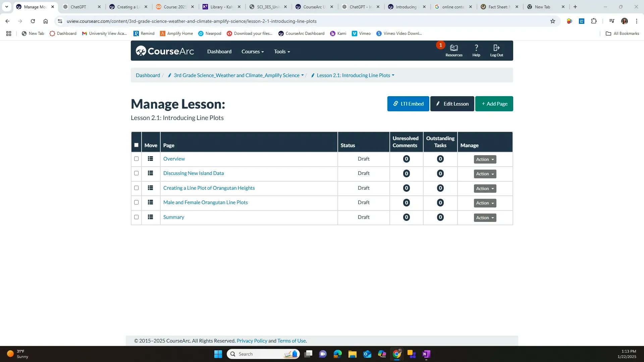Open OneNote from the taskbar
This screenshot has width=644, height=362.
pyautogui.click(x=426, y=354)
